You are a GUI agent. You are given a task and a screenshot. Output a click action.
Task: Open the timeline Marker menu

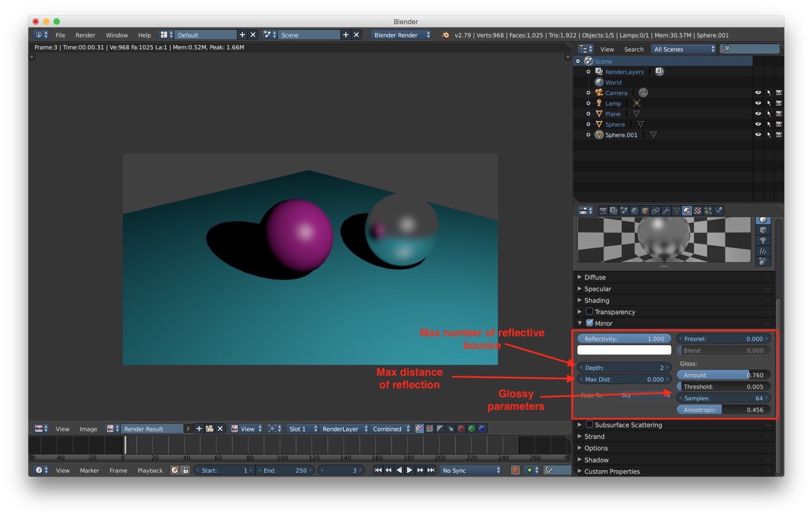pos(90,470)
